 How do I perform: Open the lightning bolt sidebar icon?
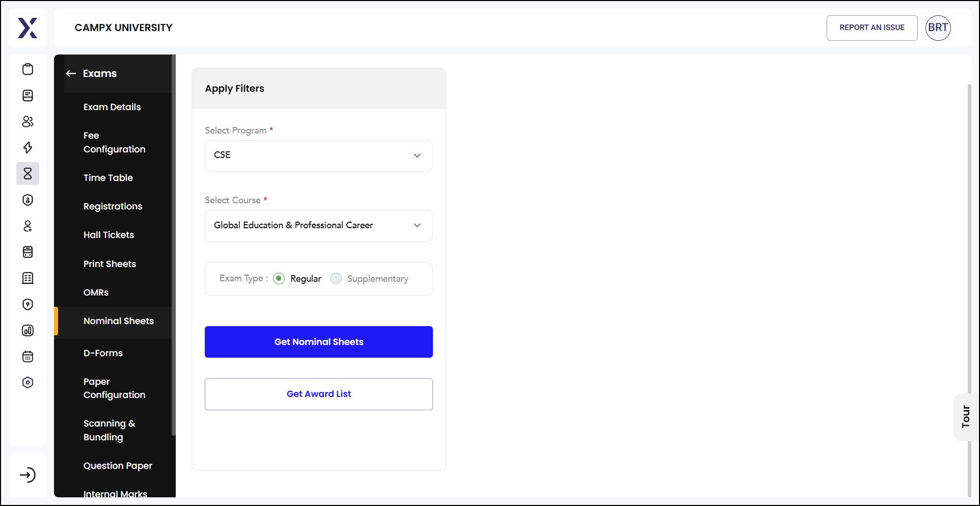pyautogui.click(x=28, y=148)
